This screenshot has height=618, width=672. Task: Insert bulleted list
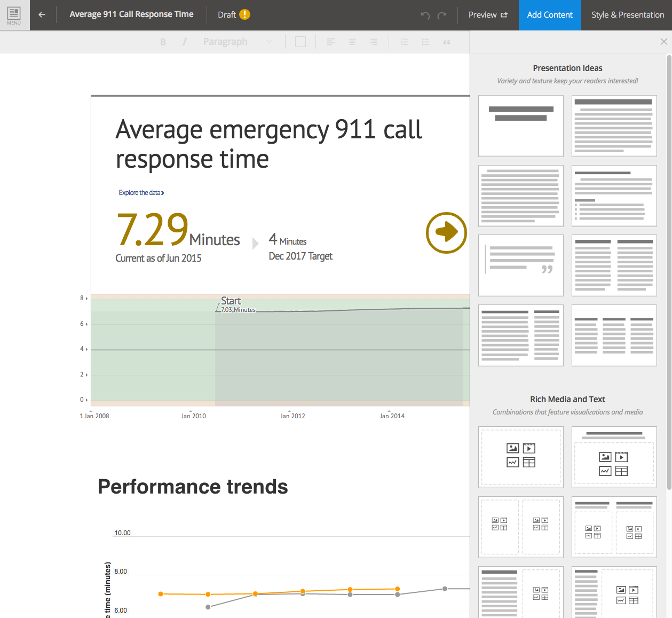coord(425,42)
